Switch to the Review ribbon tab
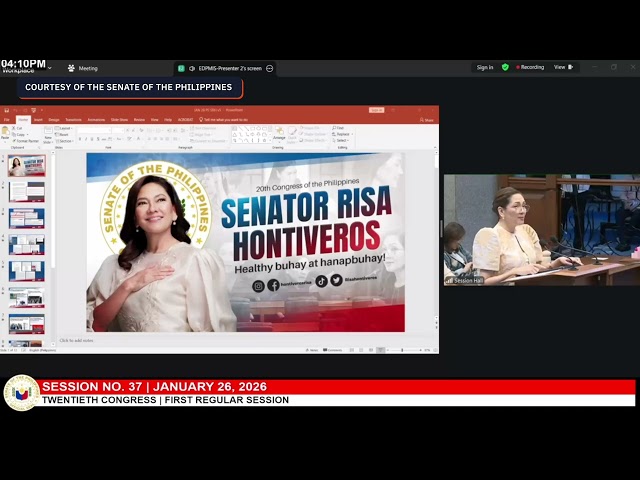 (x=139, y=120)
